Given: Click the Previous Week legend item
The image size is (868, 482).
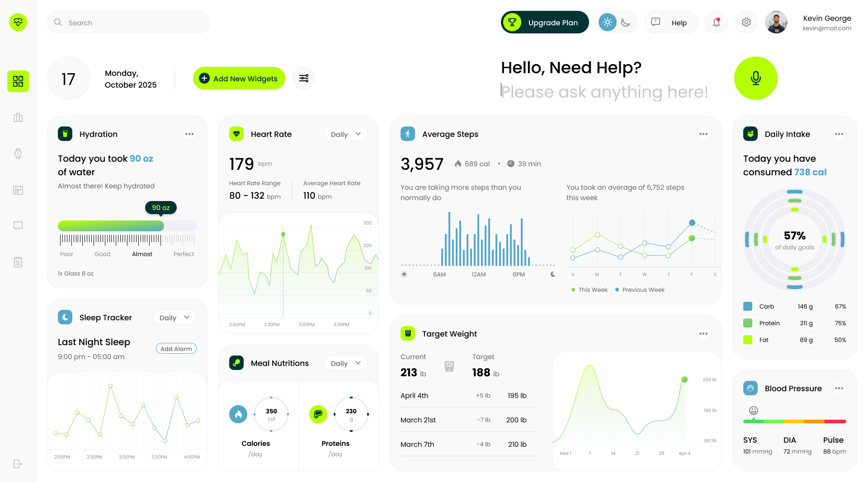Looking at the screenshot, I should (x=640, y=290).
